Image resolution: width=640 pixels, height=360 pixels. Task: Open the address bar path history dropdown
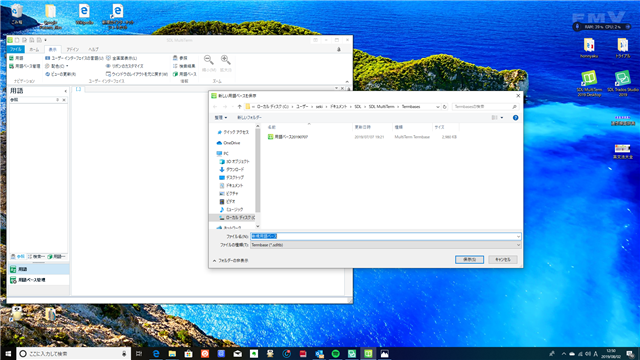point(438,107)
